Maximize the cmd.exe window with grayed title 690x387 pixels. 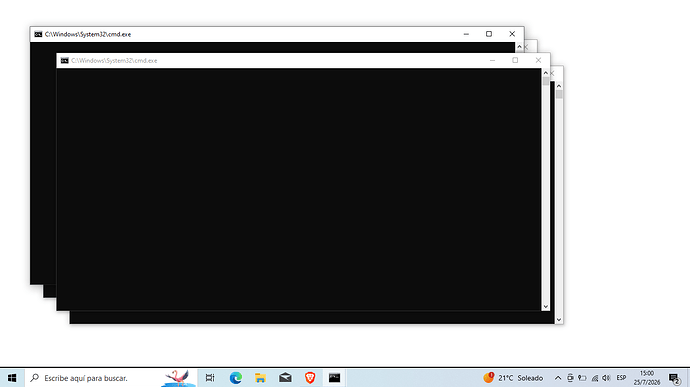pos(515,60)
